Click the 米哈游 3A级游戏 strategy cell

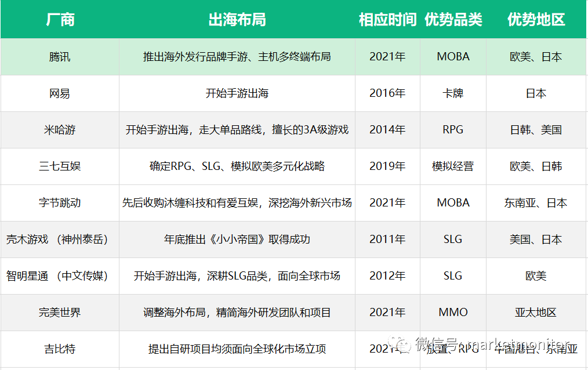click(237, 130)
